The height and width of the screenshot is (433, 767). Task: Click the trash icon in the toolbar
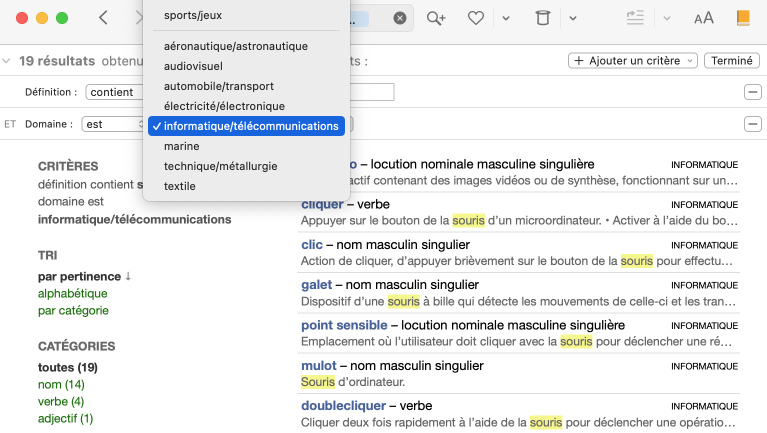542,18
